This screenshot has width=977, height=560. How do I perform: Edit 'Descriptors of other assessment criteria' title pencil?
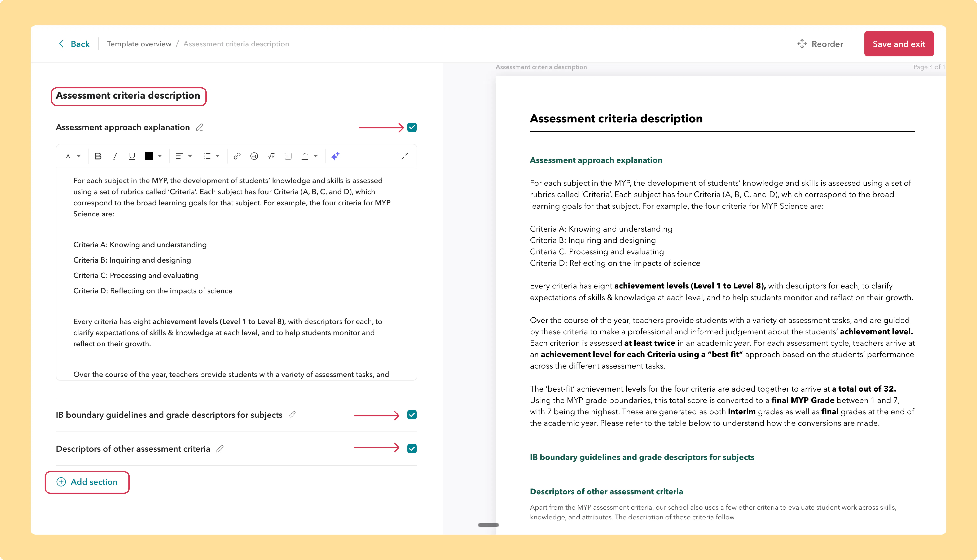click(x=220, y=449)
